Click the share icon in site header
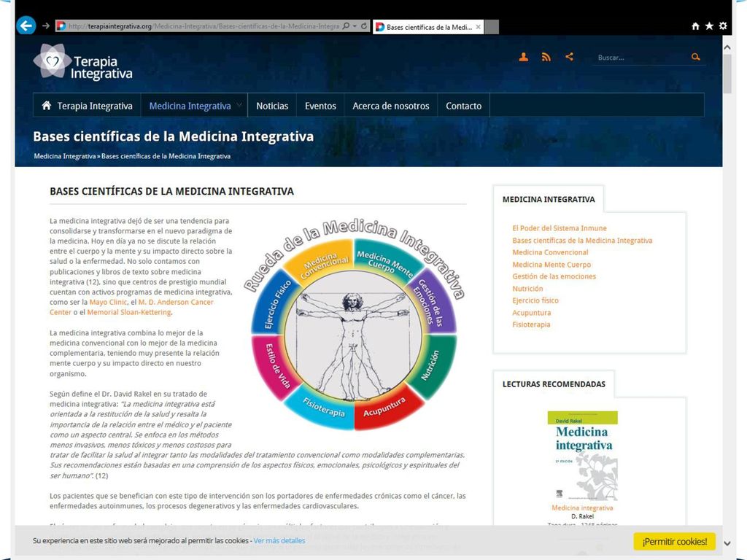Viewport: 747px width, 560px height. (x=569, y=57)
